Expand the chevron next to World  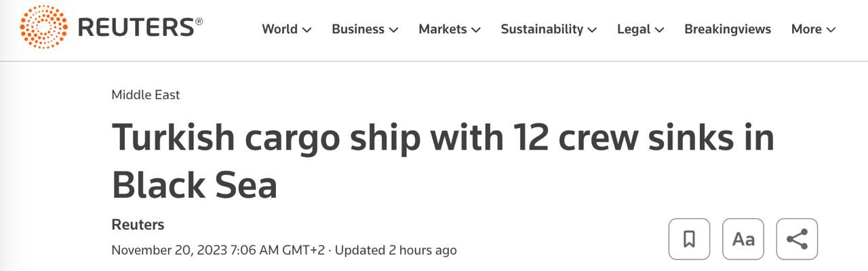click(307, 30)
